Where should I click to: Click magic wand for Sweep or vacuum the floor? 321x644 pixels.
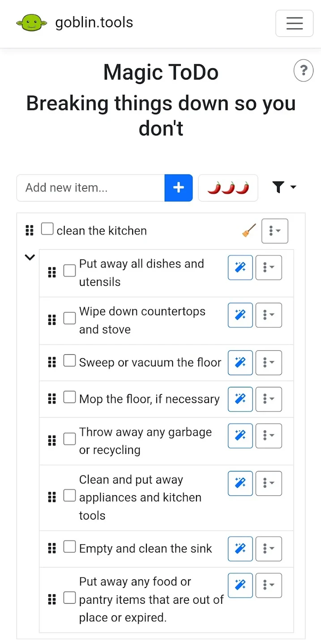pos(240,363)
